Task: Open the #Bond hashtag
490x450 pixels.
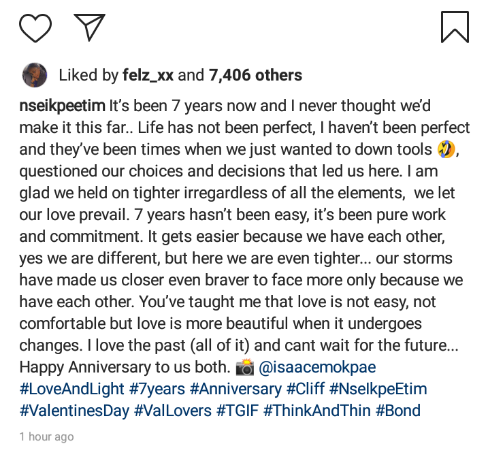Action: (x=398, y=411)
